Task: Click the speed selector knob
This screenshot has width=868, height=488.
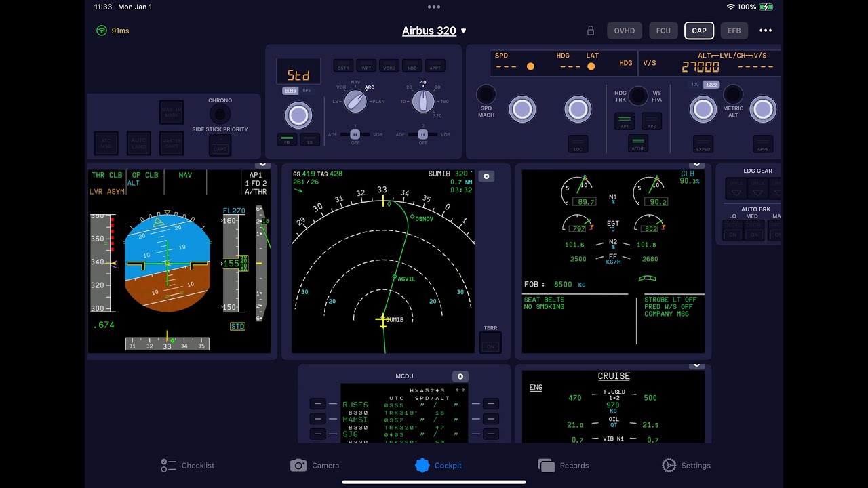Action: [522, 109]
